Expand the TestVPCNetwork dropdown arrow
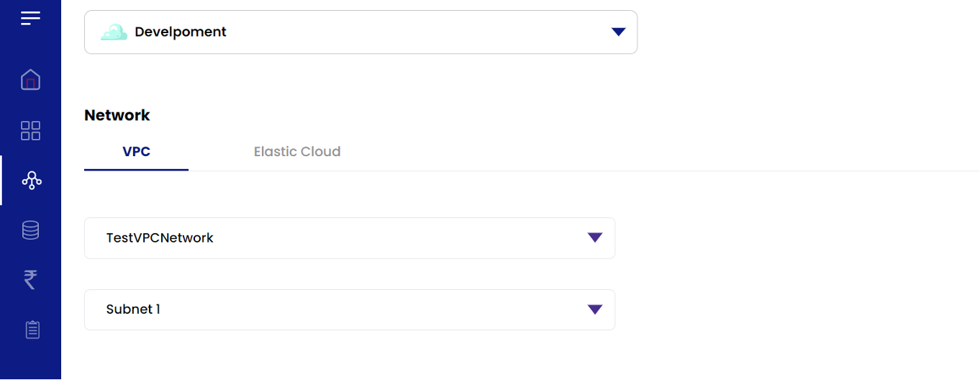Image resolution: width=980 pixels, height=380 pixels. coord(594,237)
